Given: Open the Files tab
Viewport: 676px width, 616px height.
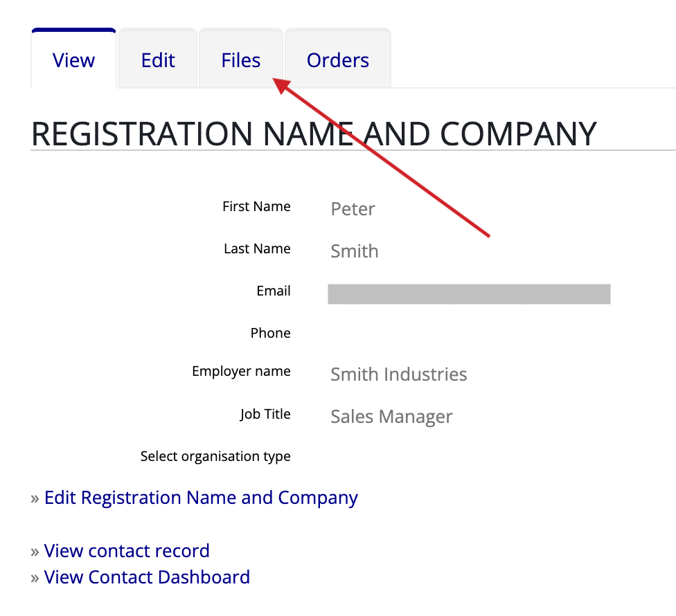Looking at the screenshot, I should pyautogui.click(x=240, y=60).
